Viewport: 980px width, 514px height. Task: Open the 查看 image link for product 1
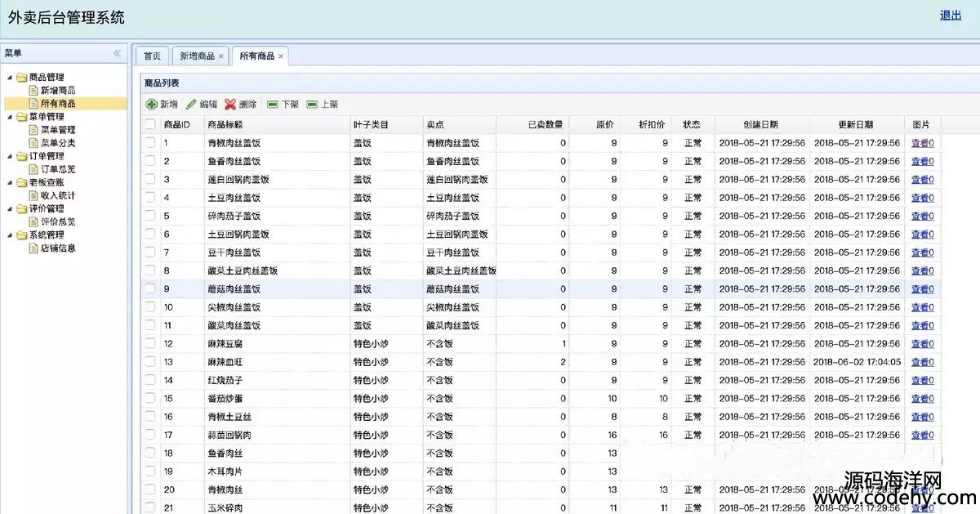point(920,143)
